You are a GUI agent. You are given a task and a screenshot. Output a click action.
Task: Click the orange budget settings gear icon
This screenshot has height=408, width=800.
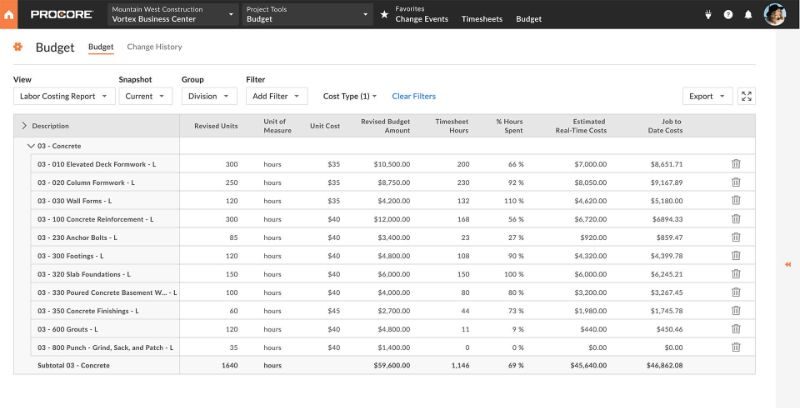[18, 47]
